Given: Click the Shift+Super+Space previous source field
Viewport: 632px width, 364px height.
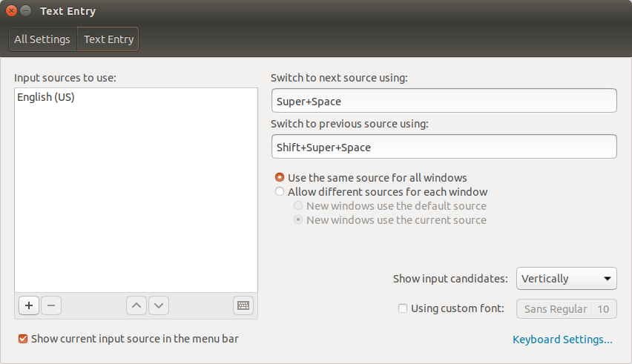Looking at the screenshot, I should pyautogui.click(x=444, y=147).
